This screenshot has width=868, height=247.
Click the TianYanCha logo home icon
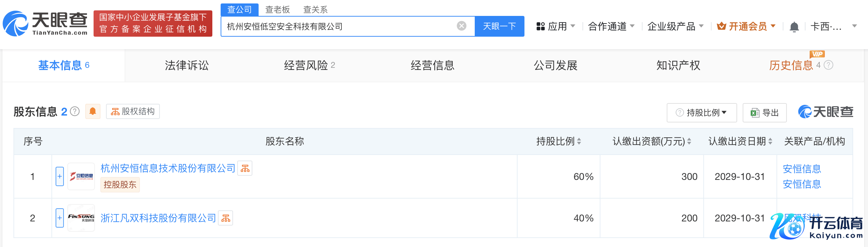(45, 24)
